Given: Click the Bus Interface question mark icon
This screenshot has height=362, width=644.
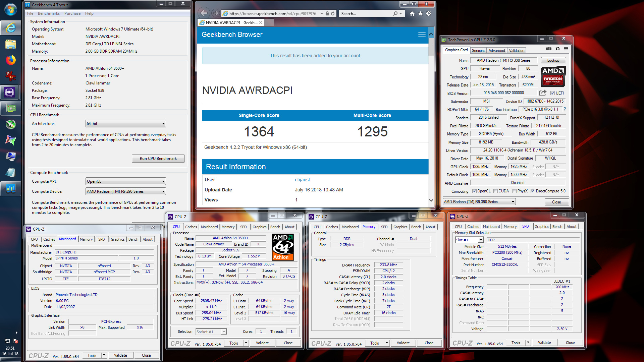Looking at the screenshot, I should click(x=565, y=109).
